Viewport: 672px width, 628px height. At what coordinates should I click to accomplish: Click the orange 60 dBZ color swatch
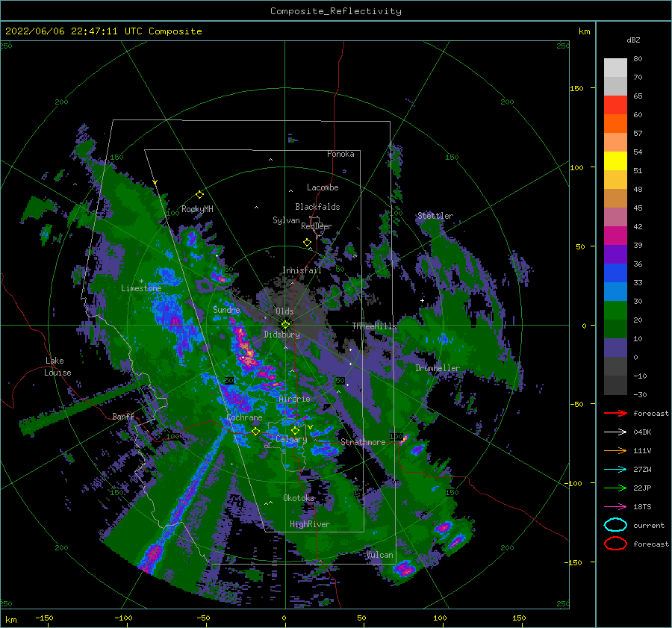(615, 123)
